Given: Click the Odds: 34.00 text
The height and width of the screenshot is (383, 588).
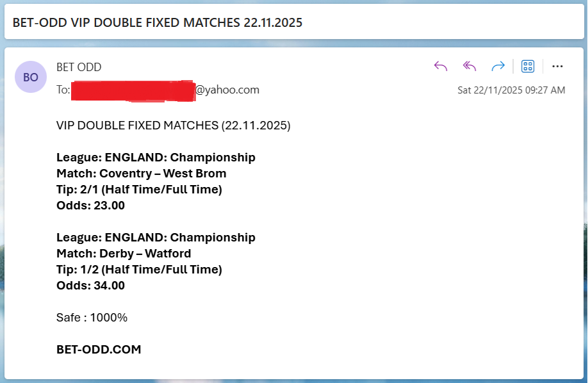Looking at the screenshot, I should coord(90,286).
